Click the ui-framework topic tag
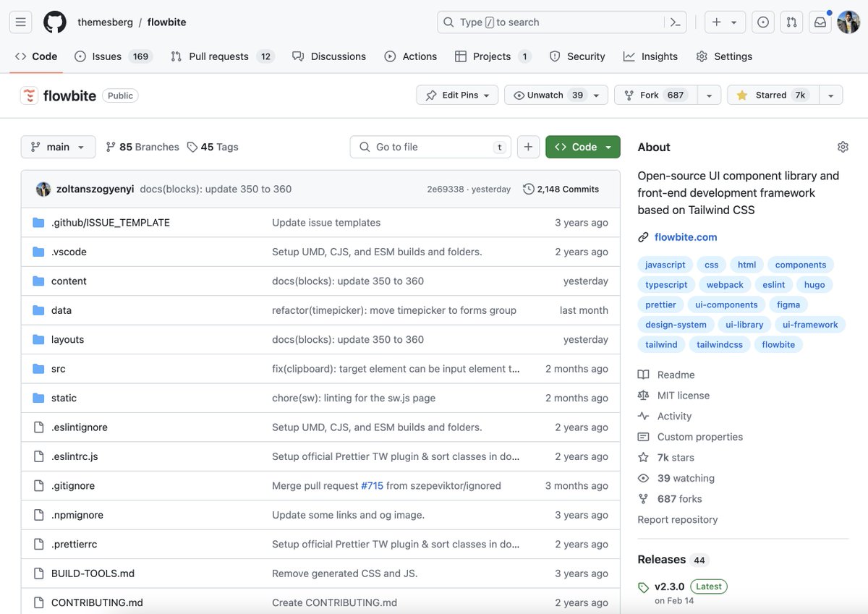 pyautogui.click(x=810, y=325)
